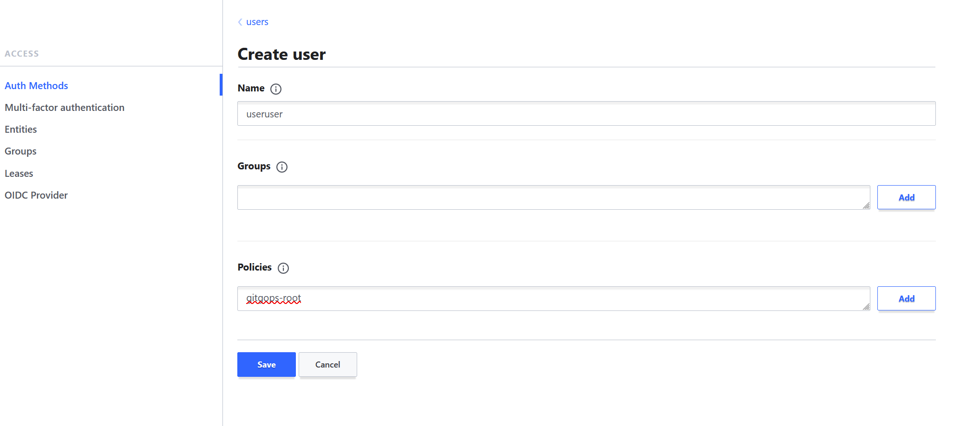The image size is (980, 426).
Task: Select Leases in the Access menu
Action: pyautogui.click(x=19, y=174)
